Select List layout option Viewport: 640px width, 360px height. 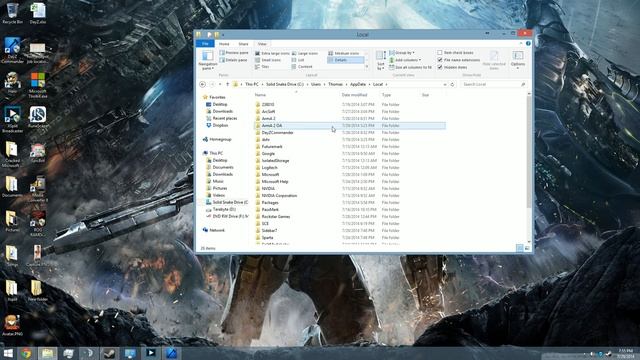coord(298,60)
